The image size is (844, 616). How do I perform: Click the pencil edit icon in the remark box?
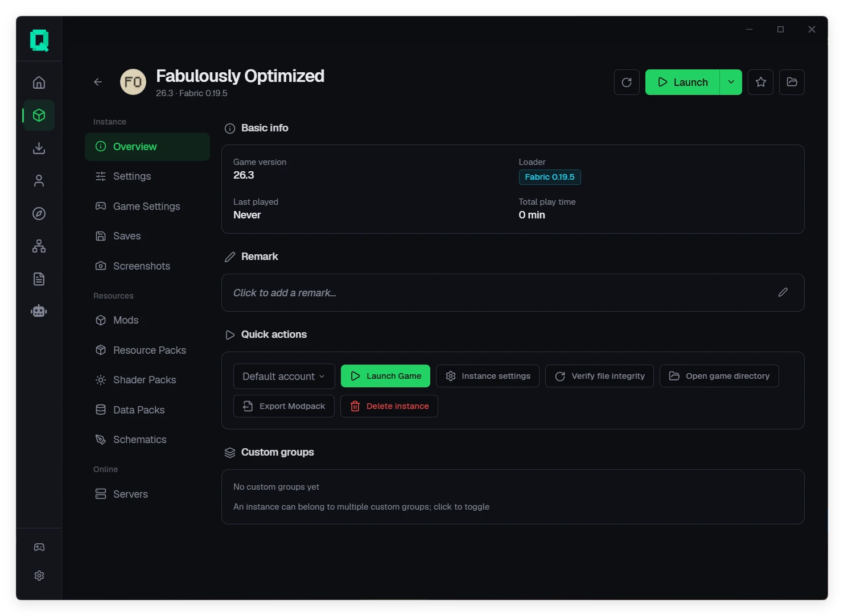click(x=783, y=292)
